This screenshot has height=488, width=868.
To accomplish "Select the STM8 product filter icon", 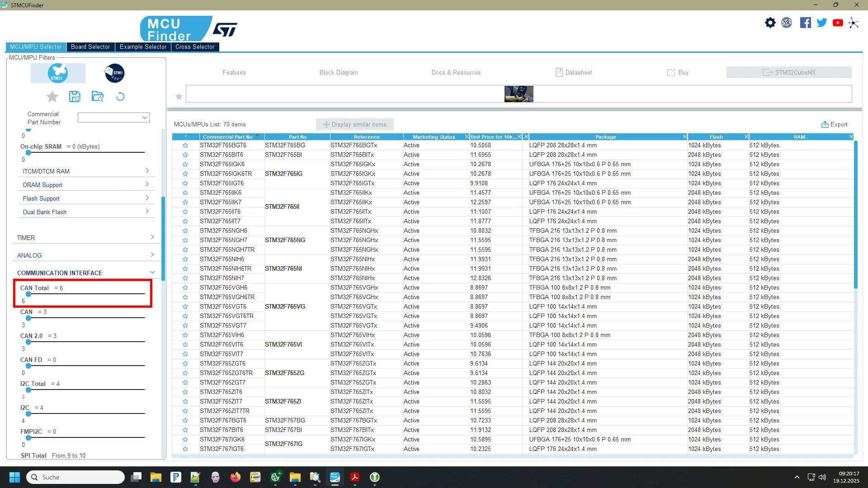I will [x=114, y=73].
